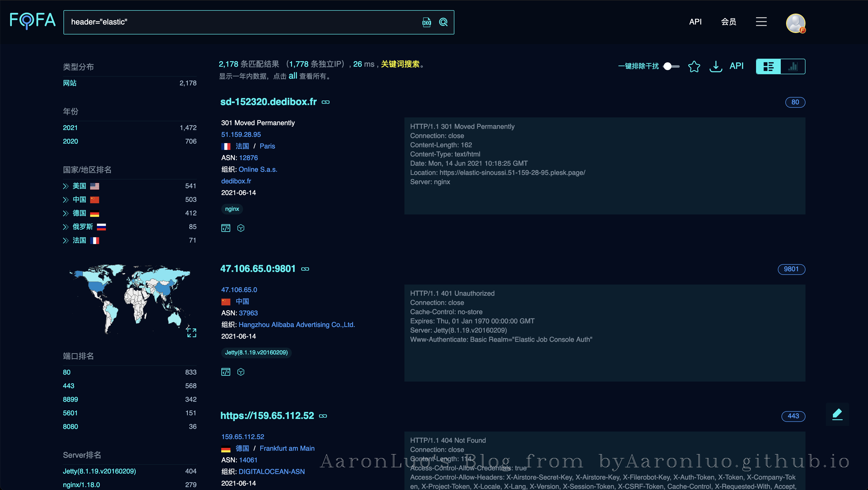
Task: Open code snippet view under sd-152320.dedibox.fr
Action: pyautogui.click(x=226, y=228)
